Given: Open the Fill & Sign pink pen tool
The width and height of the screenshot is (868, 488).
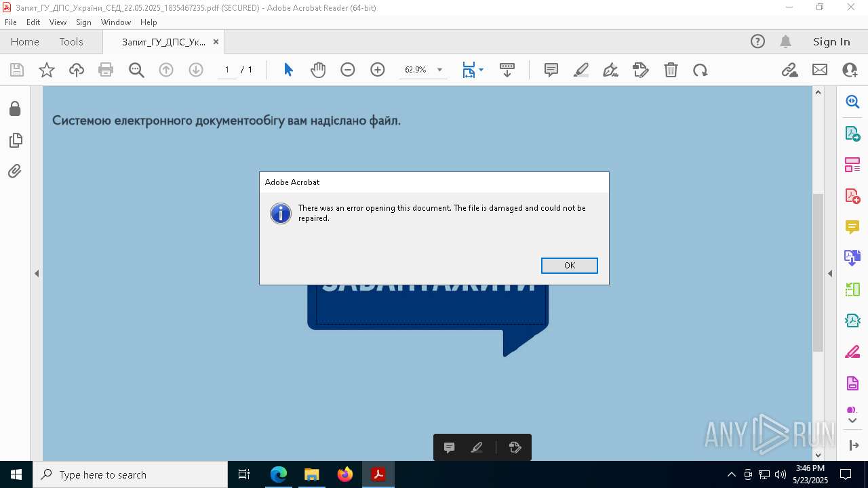Looking at the screenshot, I should [852, 352].
